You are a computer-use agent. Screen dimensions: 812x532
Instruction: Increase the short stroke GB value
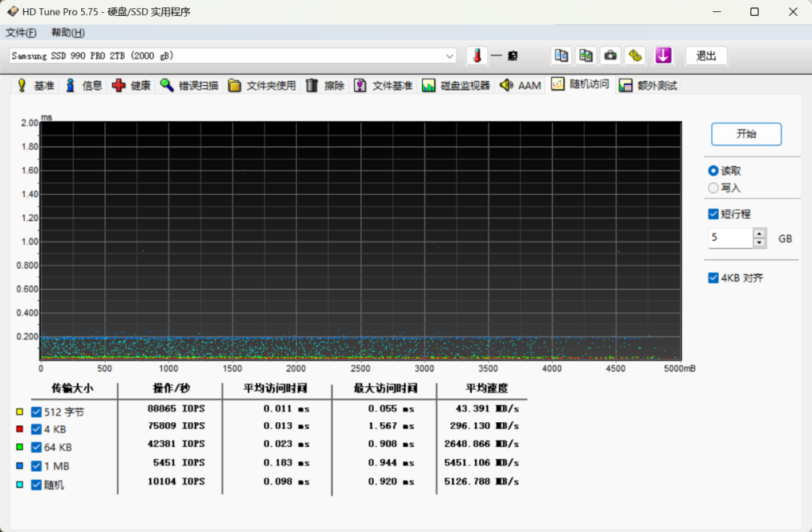(x=759, y=234)
